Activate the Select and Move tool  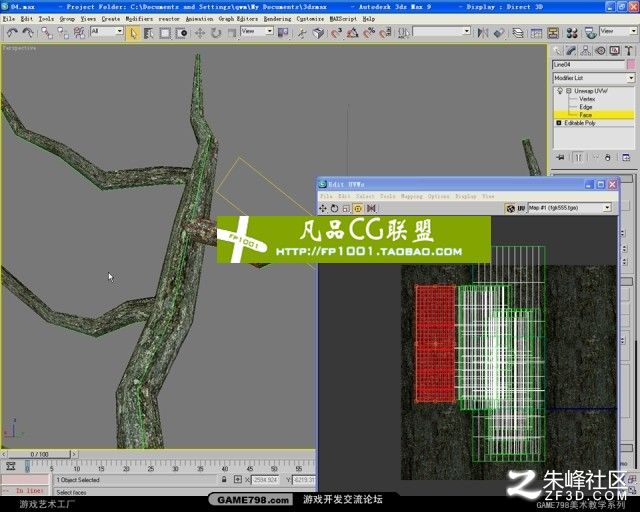pos(200,33)
